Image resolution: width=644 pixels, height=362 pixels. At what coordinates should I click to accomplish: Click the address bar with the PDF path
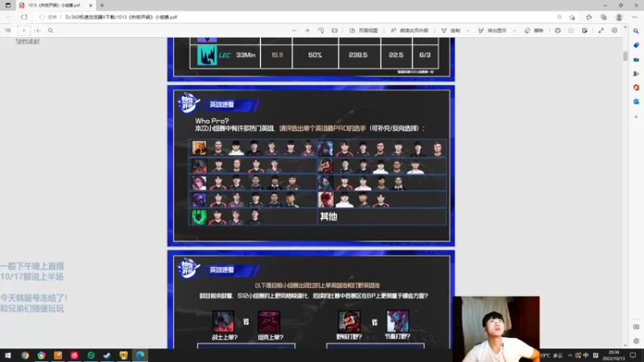click(121, 17)
